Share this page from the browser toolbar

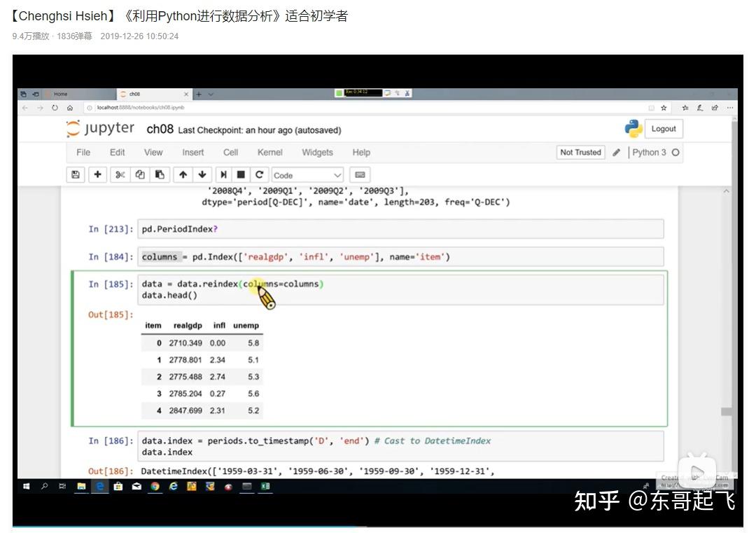pyautogui.click(x=715, y=108)
